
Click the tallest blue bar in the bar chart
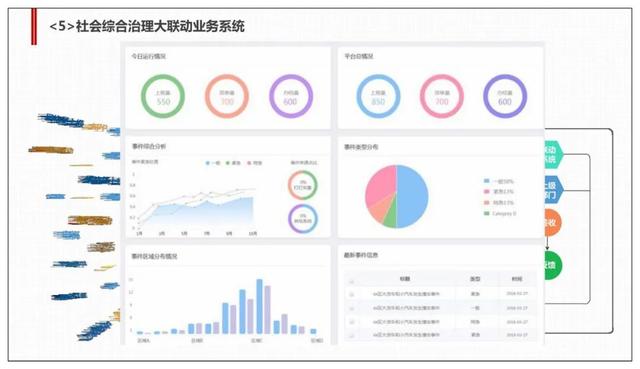259,307
